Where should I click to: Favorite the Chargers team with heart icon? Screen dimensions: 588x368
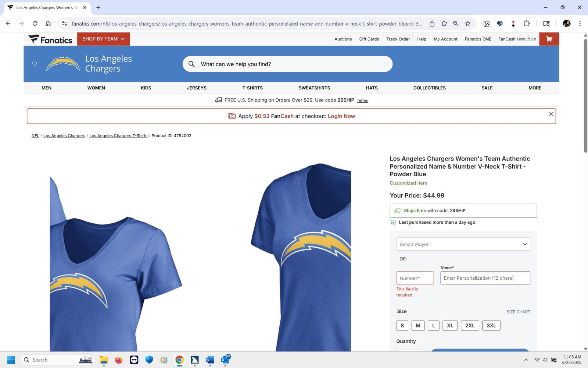pyautogui.click(x=35, y=64)
